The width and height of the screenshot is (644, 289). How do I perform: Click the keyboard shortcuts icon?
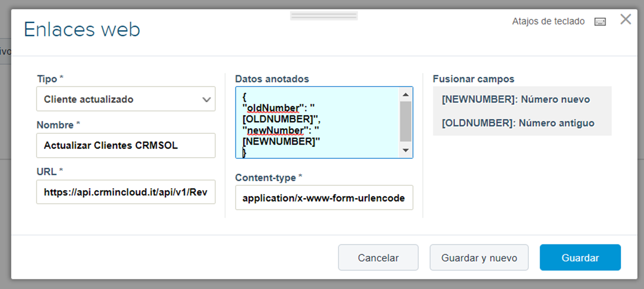point(600,22)
